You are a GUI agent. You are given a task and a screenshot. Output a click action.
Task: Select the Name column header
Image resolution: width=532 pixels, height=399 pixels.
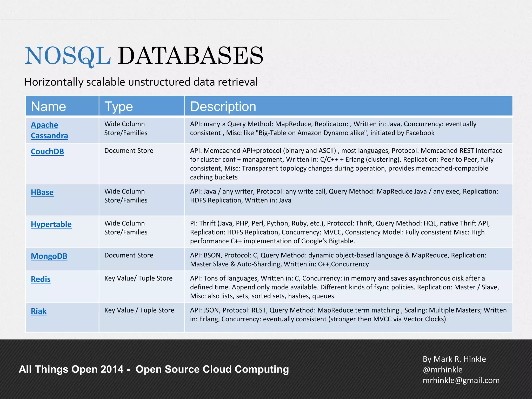click(x=62, y=106)
